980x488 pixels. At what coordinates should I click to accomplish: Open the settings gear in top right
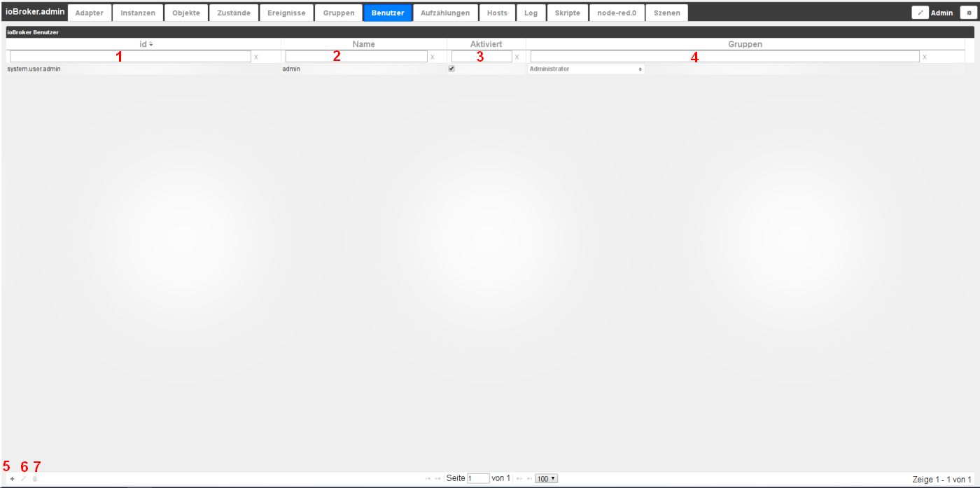pyautogui.click(x=969, y=13)
